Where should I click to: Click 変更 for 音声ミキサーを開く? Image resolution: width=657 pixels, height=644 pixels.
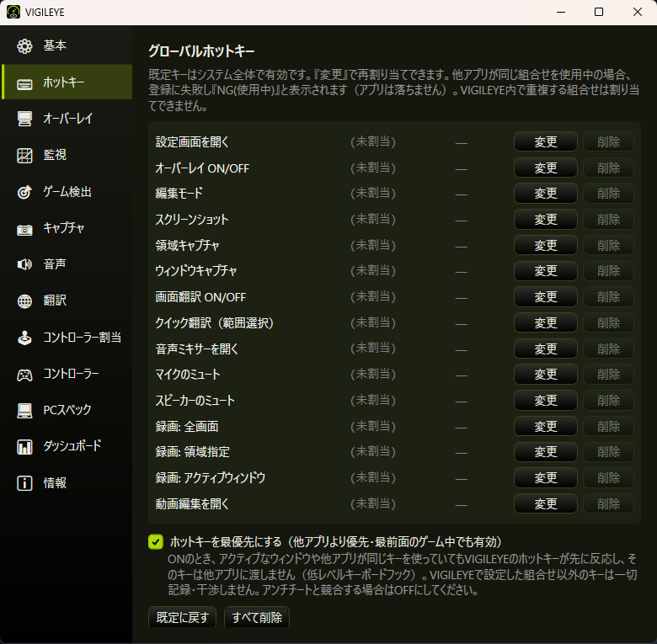tap(546, 349)
